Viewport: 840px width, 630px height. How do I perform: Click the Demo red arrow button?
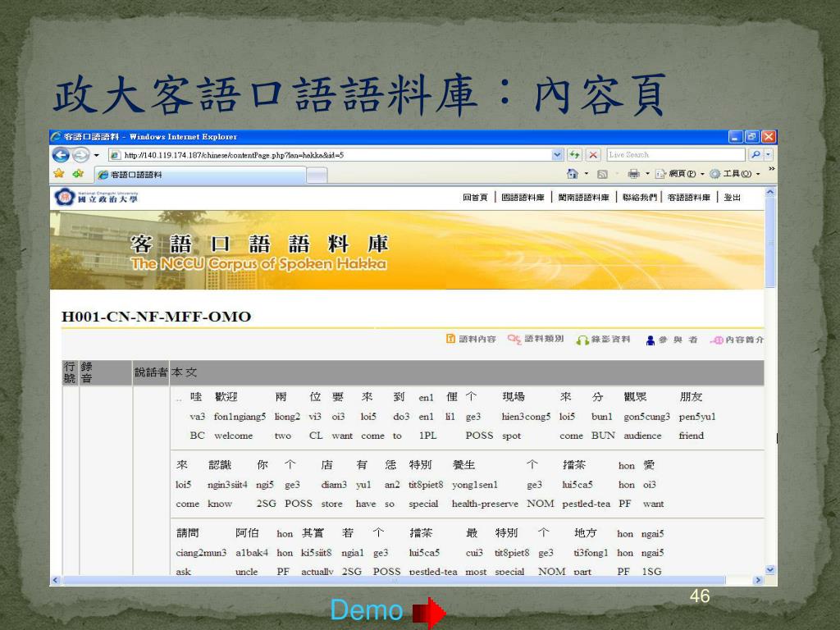(x=428, y=612)
